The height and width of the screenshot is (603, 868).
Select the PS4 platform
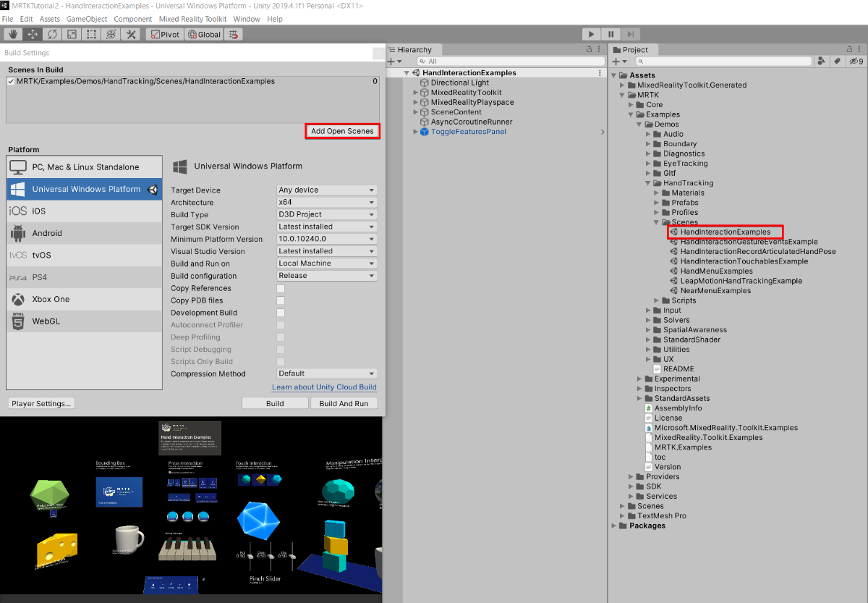(85, 277)
